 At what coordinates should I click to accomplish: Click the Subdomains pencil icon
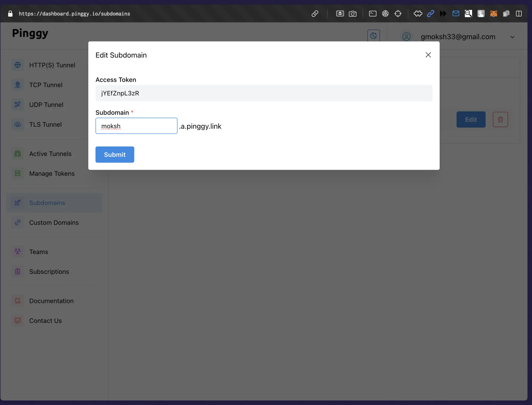click(x=17, y=202)
